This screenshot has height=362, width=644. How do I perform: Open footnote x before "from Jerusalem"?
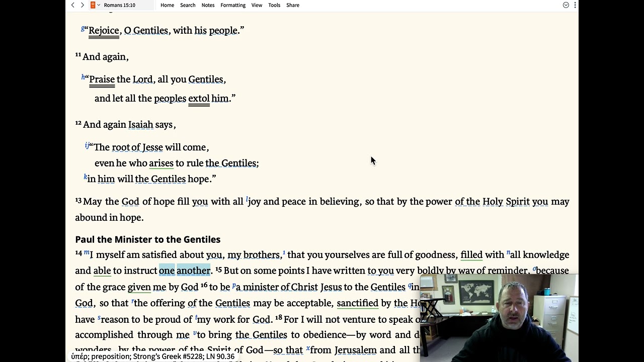coord(308,348)
